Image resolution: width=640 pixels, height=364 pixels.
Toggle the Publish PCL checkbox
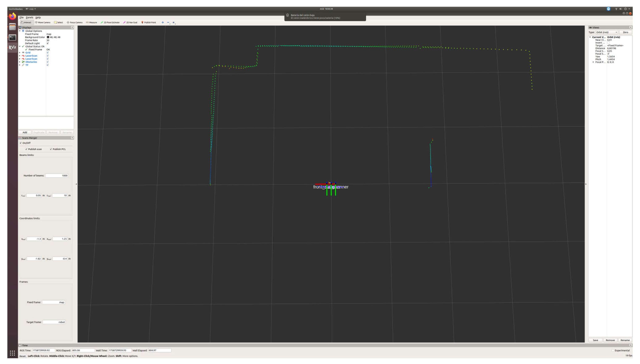point(51,149)
